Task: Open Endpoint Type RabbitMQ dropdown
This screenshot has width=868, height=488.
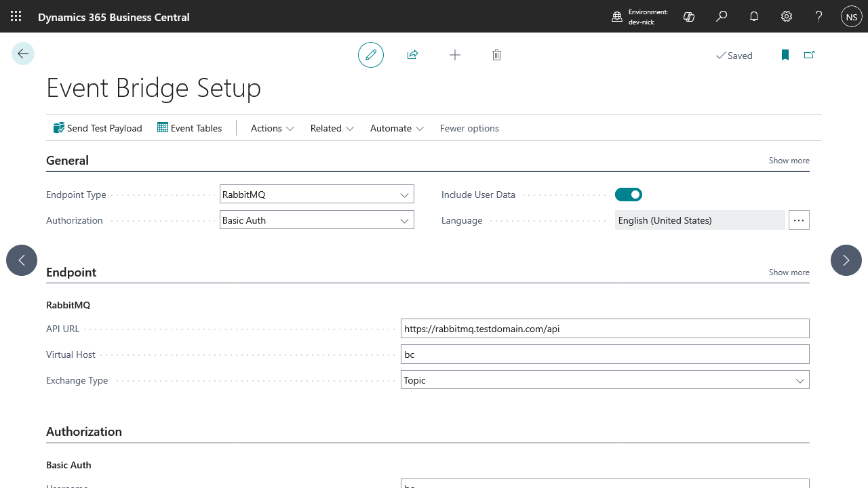Action: click(x=317, y=195)
